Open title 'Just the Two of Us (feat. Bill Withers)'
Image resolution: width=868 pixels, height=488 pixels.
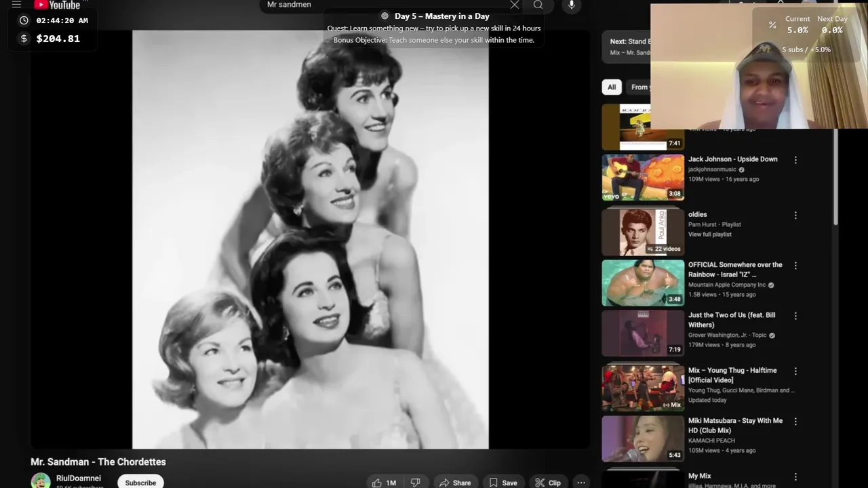pyautogui.click(x=732, y=320)
